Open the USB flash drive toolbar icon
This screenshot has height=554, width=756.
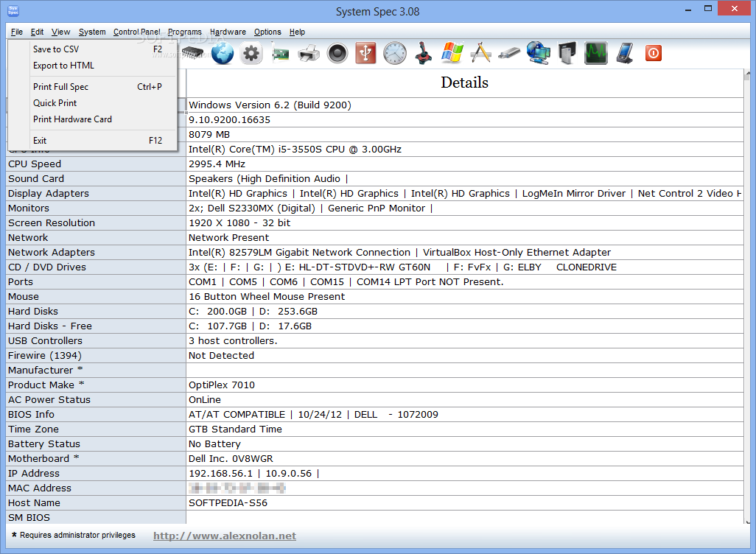click(510, 53)
